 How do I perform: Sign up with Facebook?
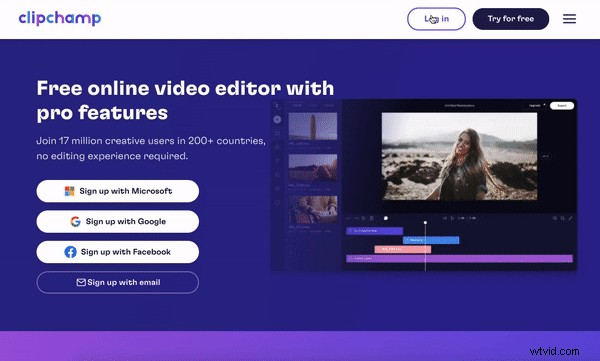tap(117, 252)
